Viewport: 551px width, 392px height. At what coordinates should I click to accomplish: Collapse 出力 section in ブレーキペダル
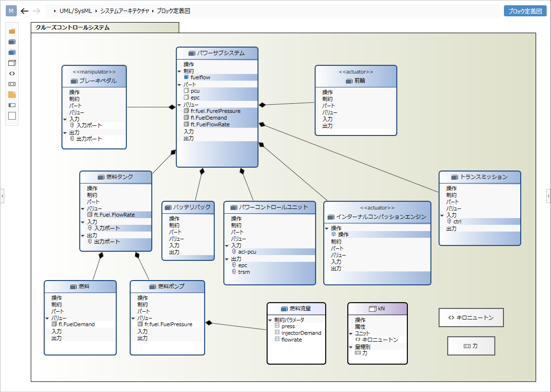tap(65, 133)
